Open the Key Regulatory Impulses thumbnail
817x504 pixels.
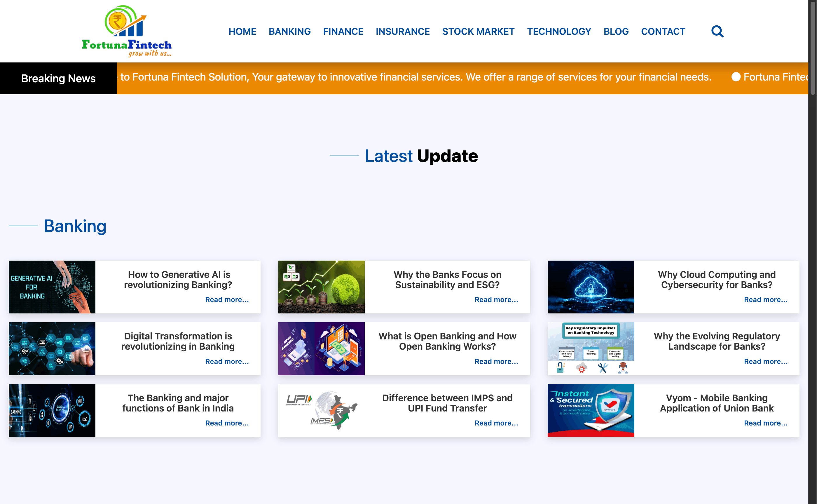pos(591,348)
